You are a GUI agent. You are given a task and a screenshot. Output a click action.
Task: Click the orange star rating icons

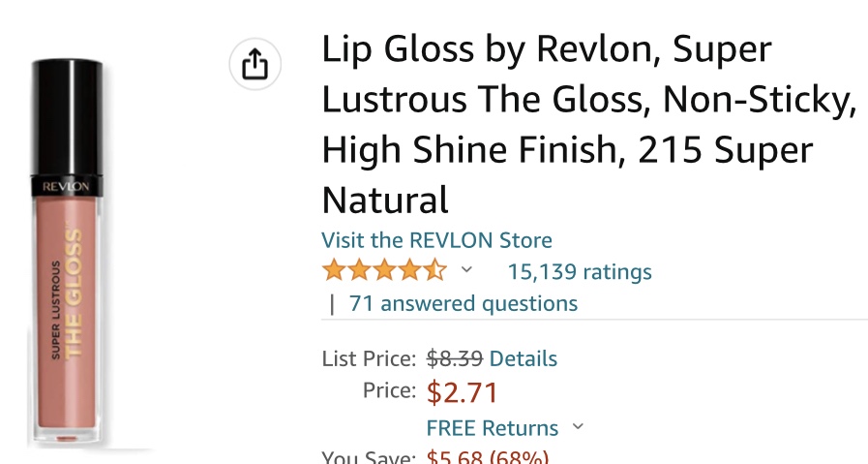tap(384, 270)
